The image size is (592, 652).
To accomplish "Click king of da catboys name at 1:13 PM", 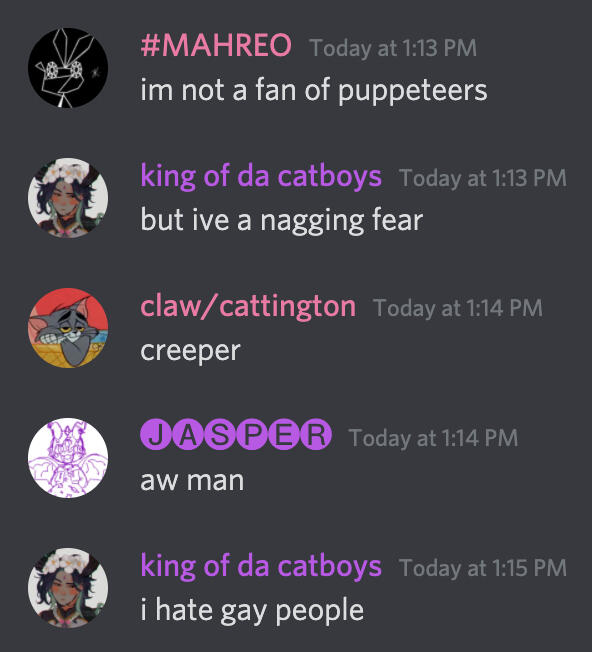I will pyautogui.click(x=261, y=177).
